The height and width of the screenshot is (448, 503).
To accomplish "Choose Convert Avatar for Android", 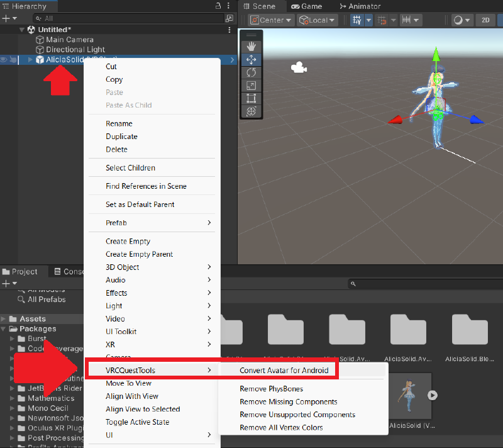I will click(284, 371).
